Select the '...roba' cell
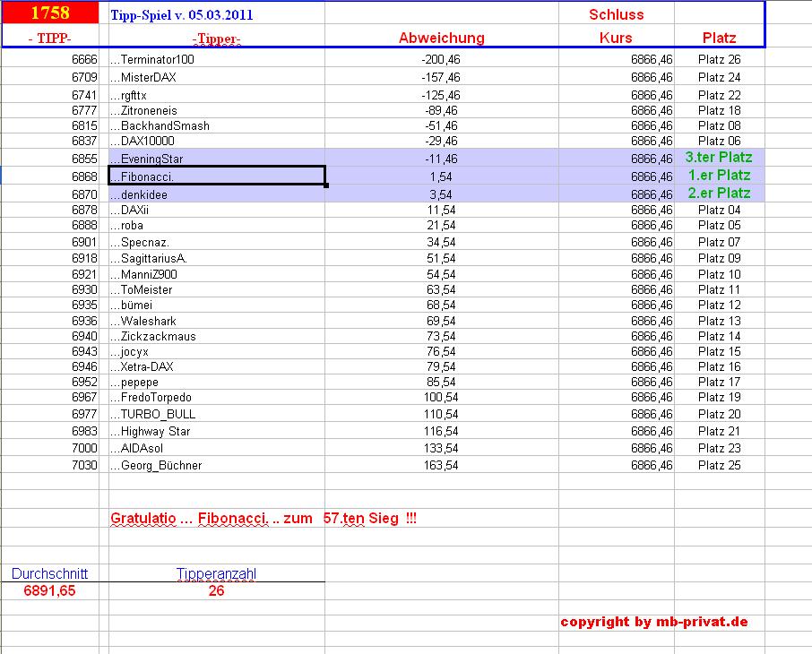Image resolution: width=812 pixels, height=654 pixels. pos(217,225)
